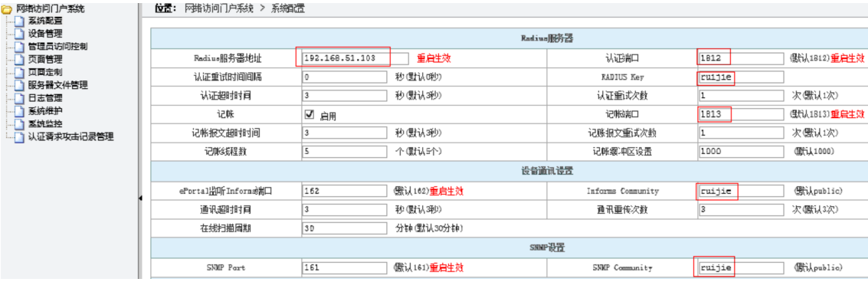Focus the 记帐缓冲区设置 field showing 1000
The width and height of the screenshot is (868, 282).
[x=741, y=151]
